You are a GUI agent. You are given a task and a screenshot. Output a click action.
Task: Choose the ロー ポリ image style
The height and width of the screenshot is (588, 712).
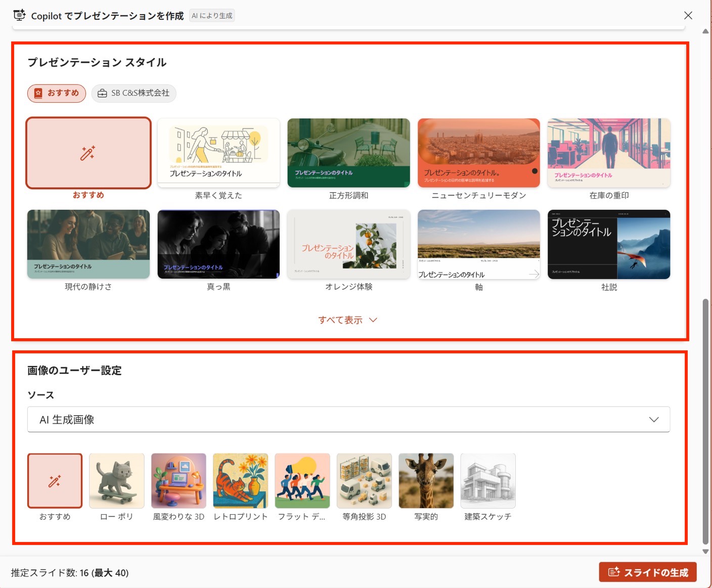pyautogui.click(x=117, y=481)
